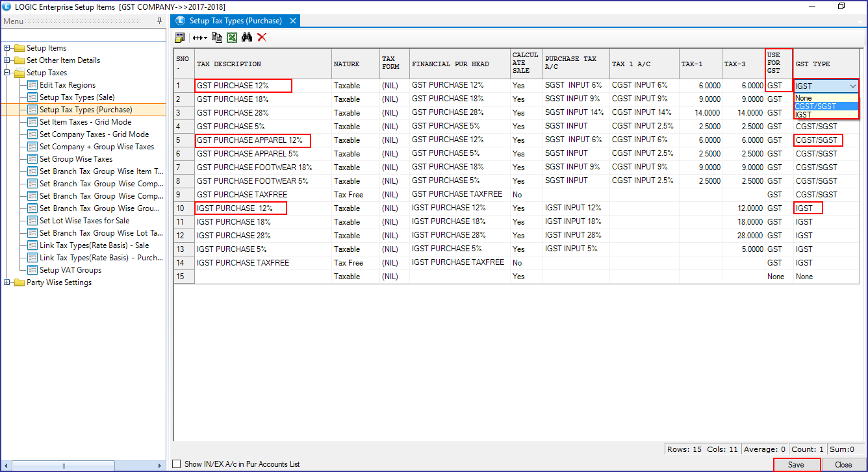Image resolution: width=868 pixels, height=472 pixels.
Task: Open Set Group Wise Taxes
Action: (76, 159)
